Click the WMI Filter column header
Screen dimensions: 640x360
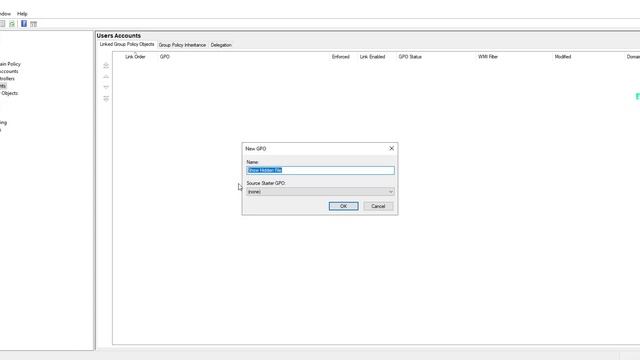tap(488, 57)
